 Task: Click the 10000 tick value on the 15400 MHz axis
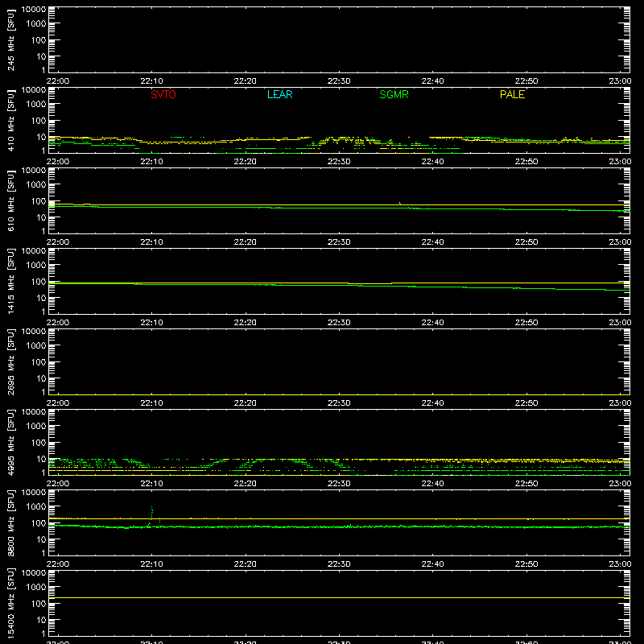tap(34, 573)
